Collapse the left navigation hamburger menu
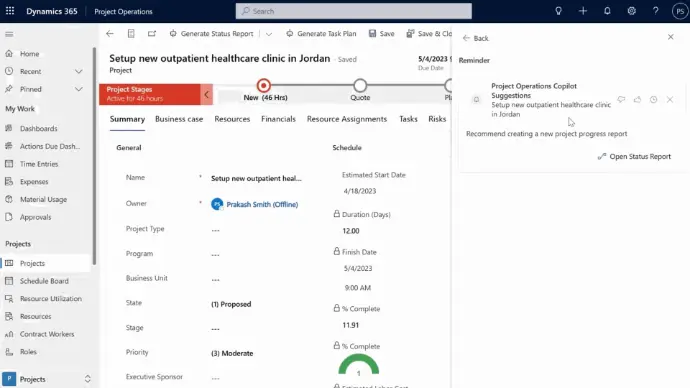Viewport: 690px width, 388px height. coord(9,34)
